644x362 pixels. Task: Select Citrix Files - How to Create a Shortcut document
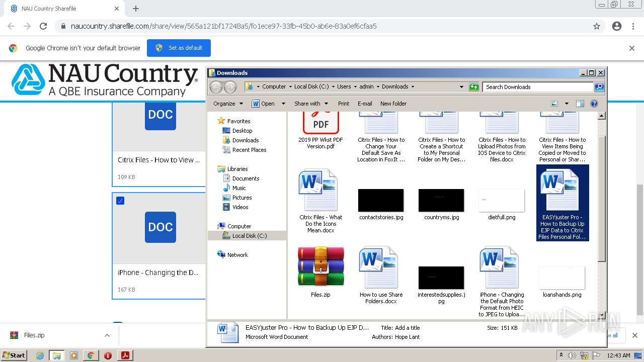pos(441,137)
